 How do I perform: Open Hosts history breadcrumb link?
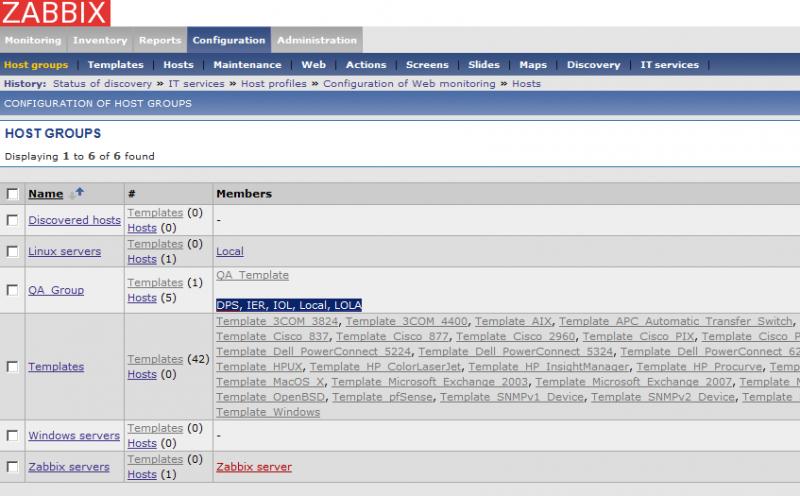pyautogui.click(x=526, y=84)
